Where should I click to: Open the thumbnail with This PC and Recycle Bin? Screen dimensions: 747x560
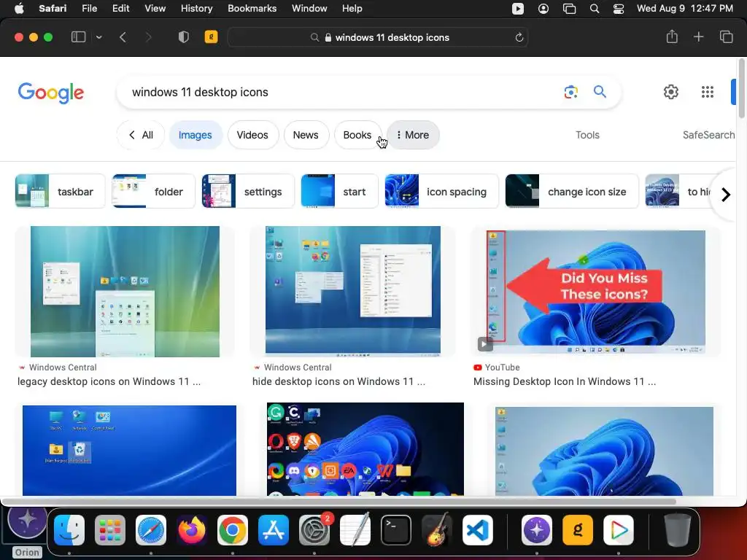tap(129, 451)
